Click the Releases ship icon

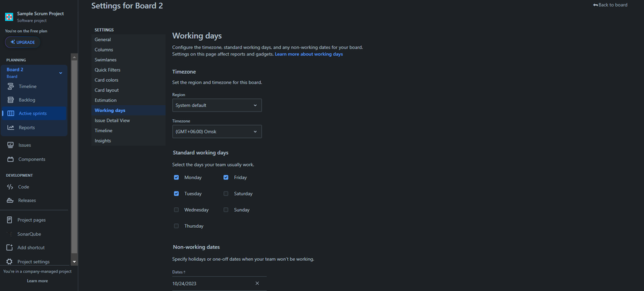pyautogui.click(x=10, y=201)
